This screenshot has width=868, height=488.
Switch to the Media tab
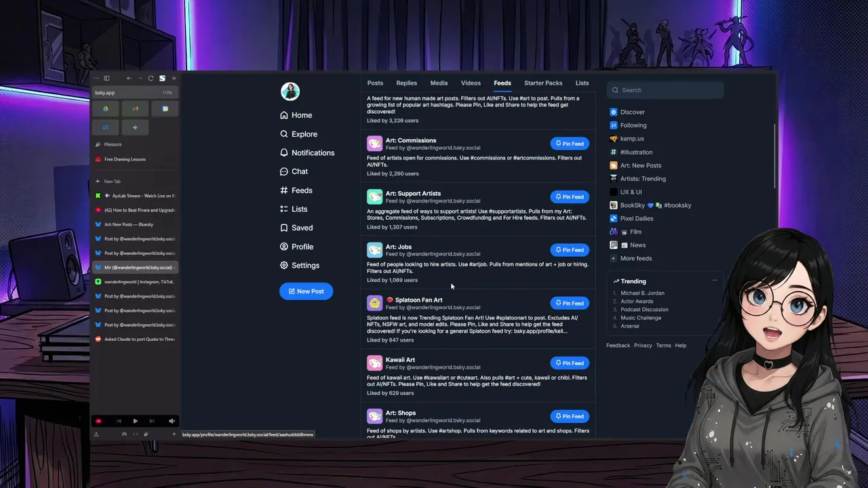point(439,83)
